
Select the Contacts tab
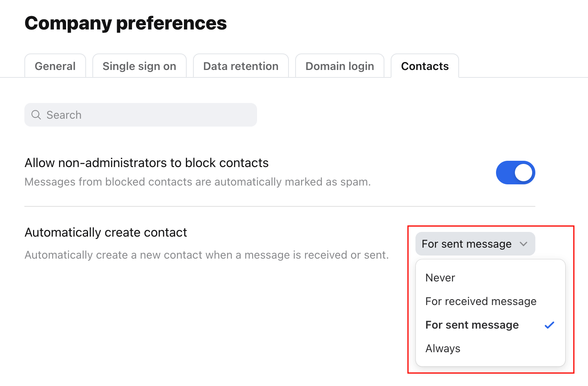[x=425, y=66]
